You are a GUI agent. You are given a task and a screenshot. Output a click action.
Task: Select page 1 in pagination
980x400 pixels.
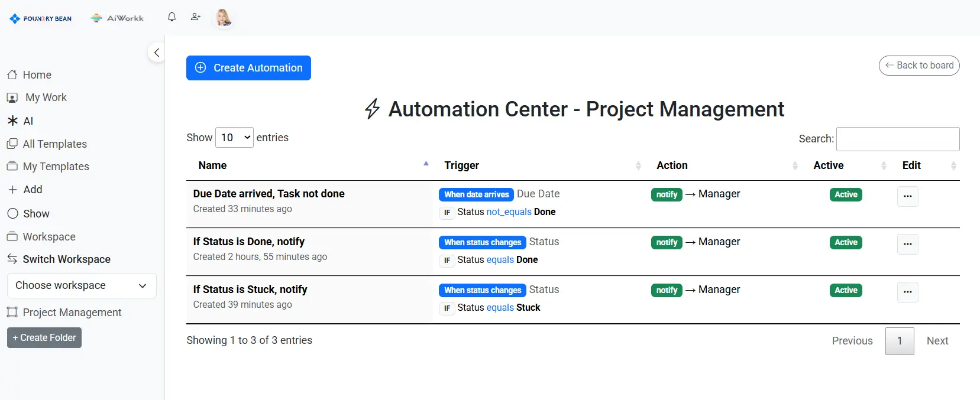pos(900,341)
